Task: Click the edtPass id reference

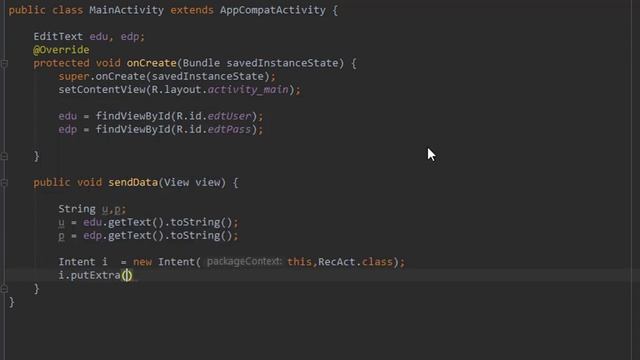Action: pyautogui.click(x=229, y=129)
